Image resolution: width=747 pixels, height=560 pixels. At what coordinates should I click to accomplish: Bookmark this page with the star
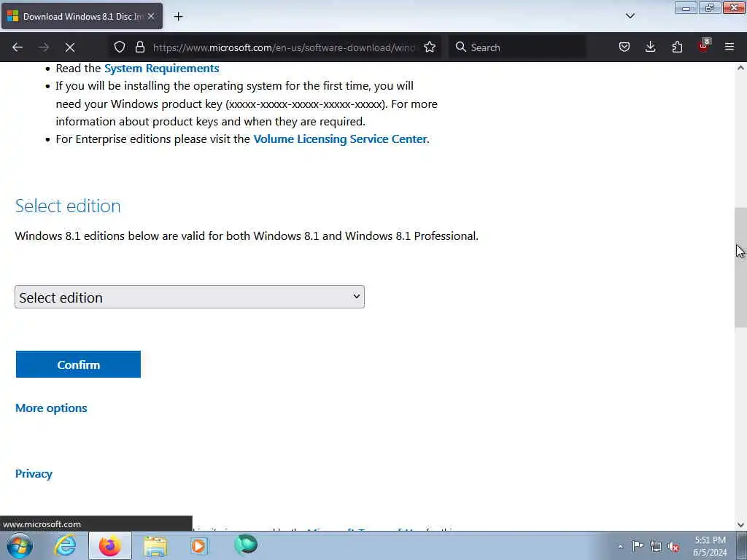click(x=430, y=47)
